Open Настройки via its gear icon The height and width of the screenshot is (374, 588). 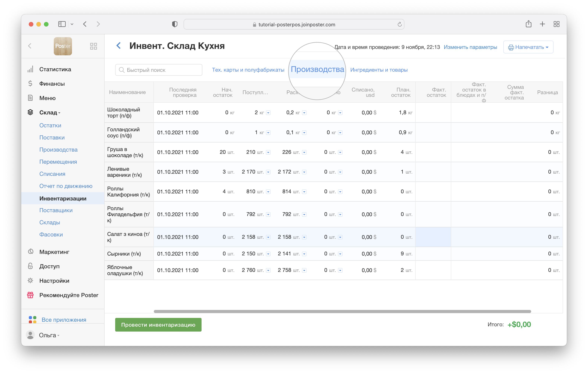click(30, 280)
